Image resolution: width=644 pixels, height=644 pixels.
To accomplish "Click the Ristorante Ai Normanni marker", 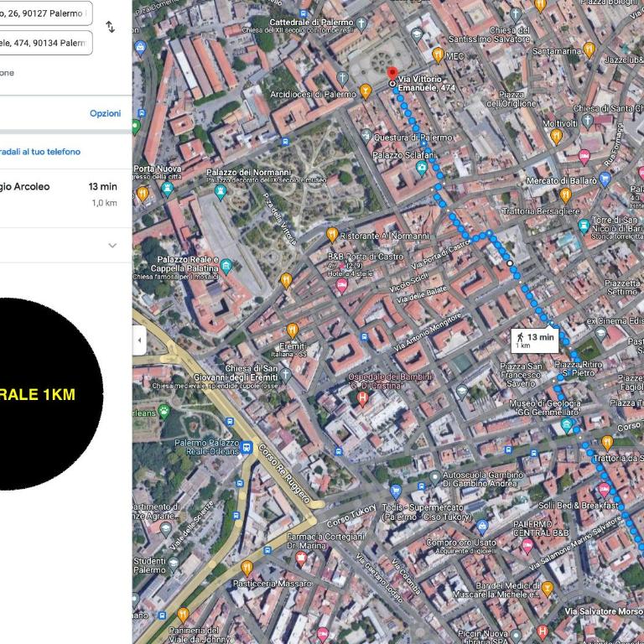I will 332,235.
